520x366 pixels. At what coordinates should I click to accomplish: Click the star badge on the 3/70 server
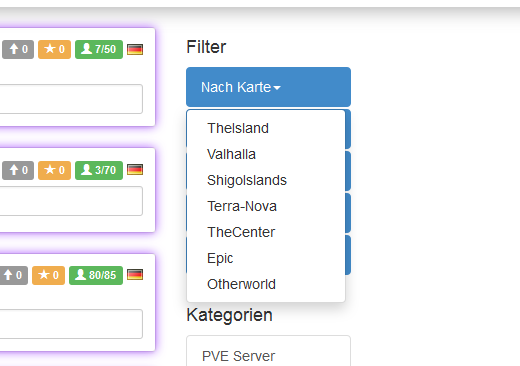point(54,170)
